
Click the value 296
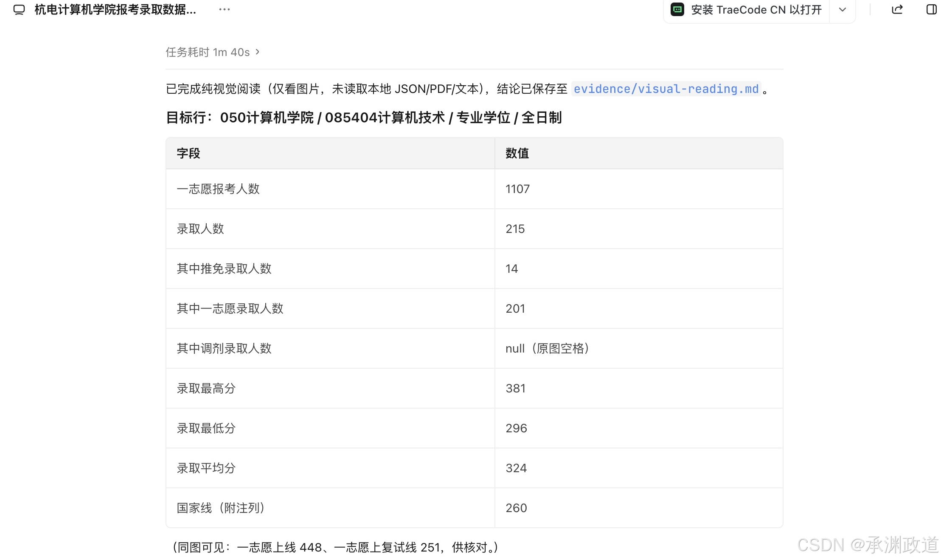click(516, 428)
